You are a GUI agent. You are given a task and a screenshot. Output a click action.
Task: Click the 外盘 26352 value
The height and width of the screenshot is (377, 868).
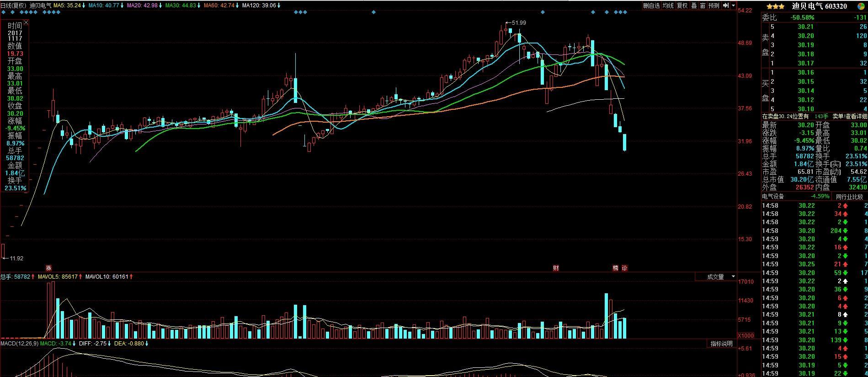tap(804, 187)
